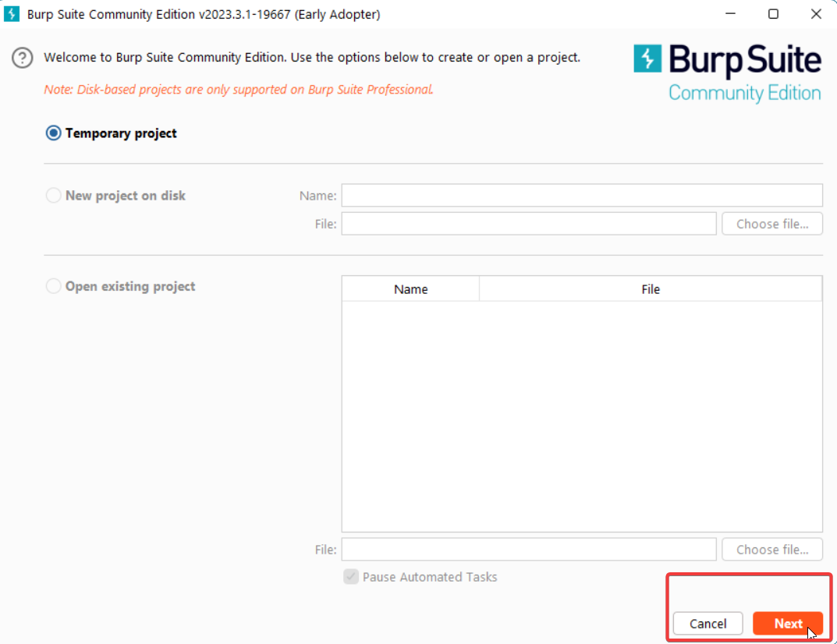The width and height of the screenshot is (837, 644).
Task: Click the Burp Suite title bar icon
Action: [12, 14]
